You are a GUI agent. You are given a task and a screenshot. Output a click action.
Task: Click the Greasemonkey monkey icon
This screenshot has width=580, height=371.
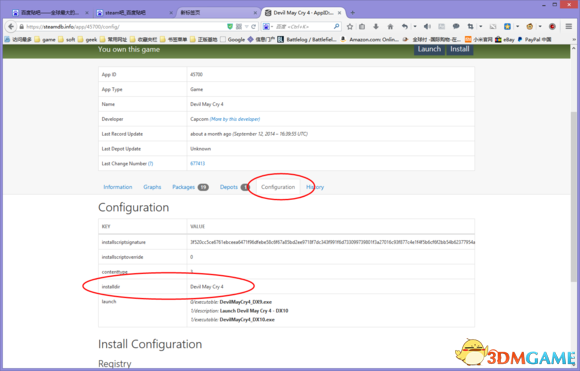(530, 27)
